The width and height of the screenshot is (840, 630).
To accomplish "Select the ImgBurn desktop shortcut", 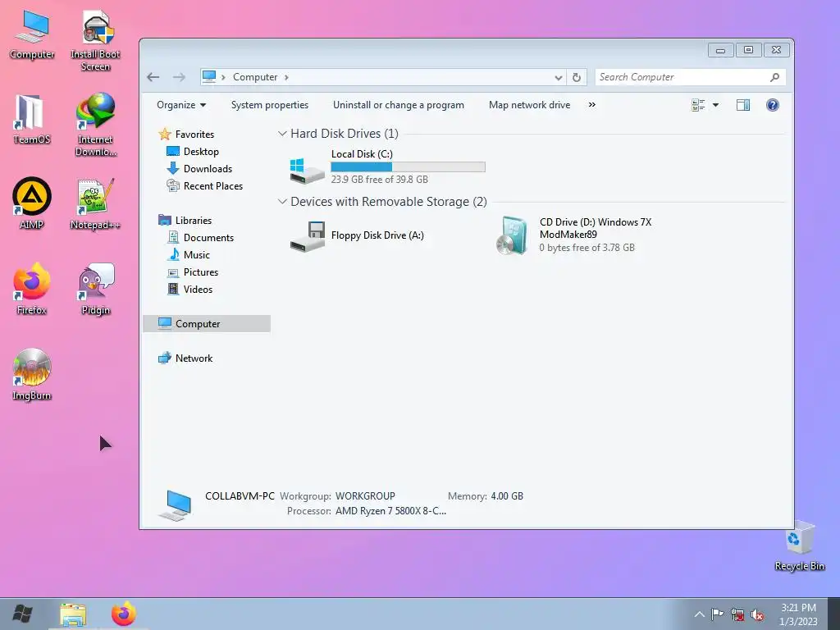I will click(32, 374).
